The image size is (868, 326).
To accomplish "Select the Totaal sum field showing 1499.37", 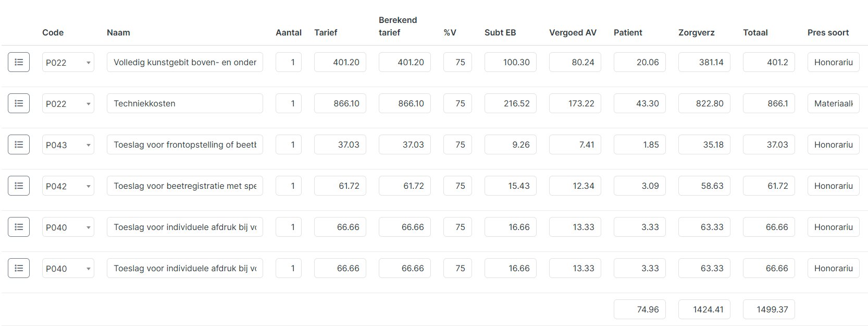I will click(x=769, y=309).
